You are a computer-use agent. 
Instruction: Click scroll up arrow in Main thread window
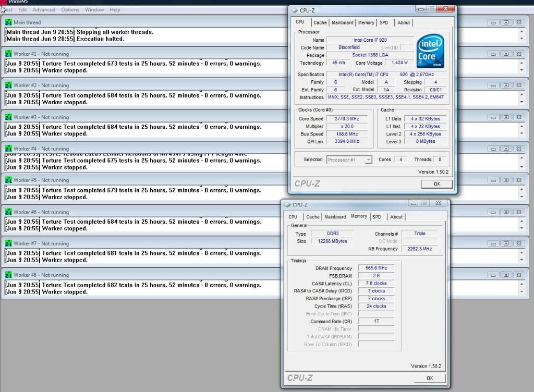click(521, 32)
